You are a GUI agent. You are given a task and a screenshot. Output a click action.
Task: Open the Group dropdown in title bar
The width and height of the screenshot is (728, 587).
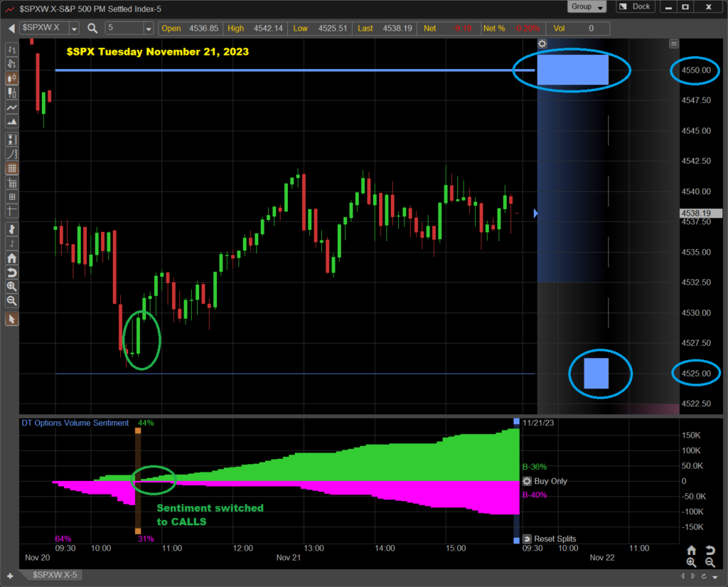587,6
